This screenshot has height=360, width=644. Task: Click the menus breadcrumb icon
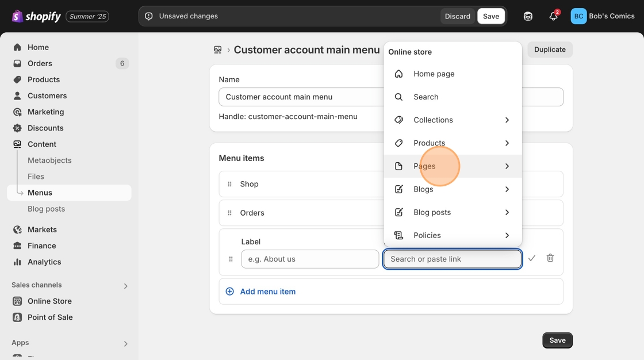[x=217, y=50]
